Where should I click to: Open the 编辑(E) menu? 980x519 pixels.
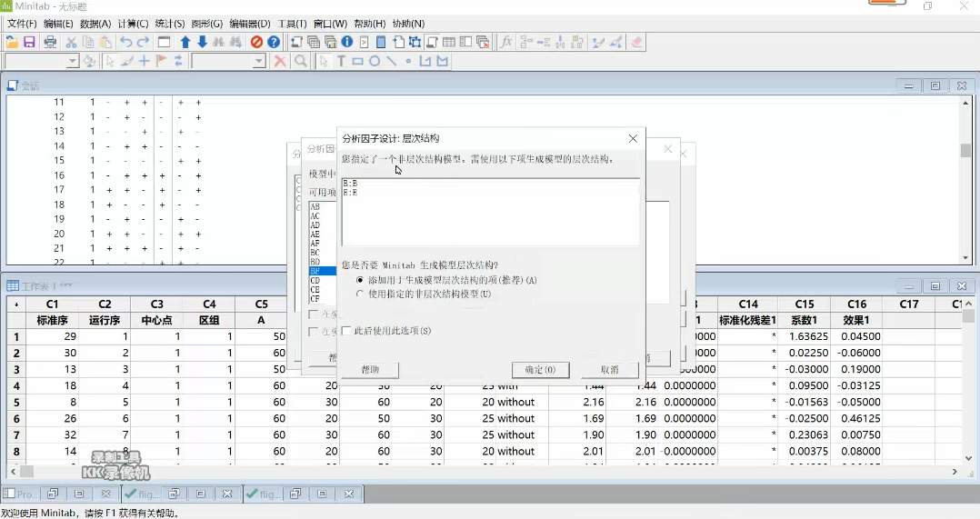point(58,24)
